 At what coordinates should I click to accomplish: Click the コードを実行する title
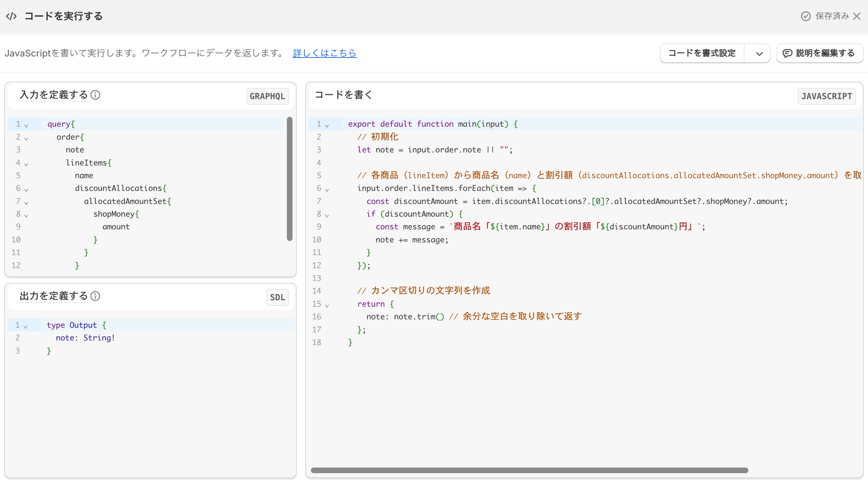click(64, 16)
